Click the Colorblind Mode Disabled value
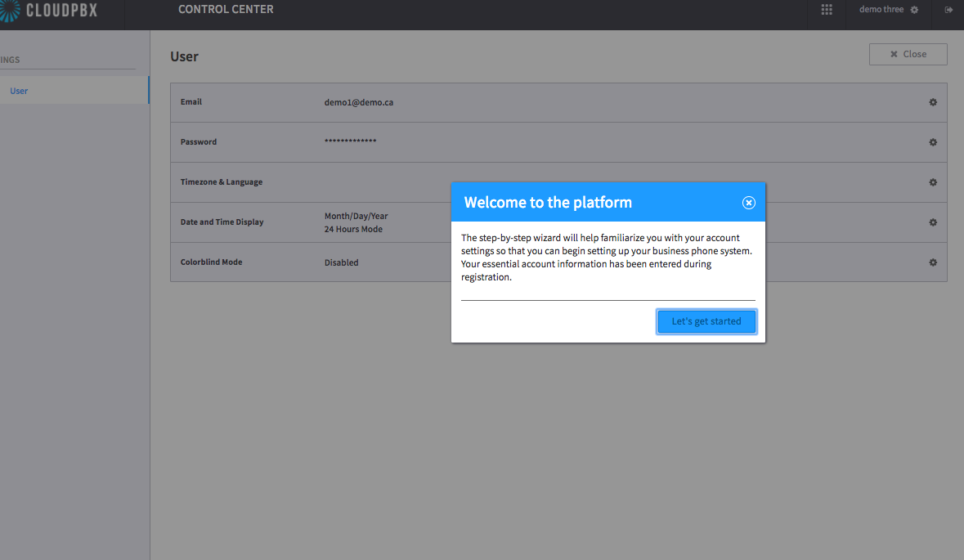Image resolution: width=964 pixels, height=560 pixels. point(341,262)
